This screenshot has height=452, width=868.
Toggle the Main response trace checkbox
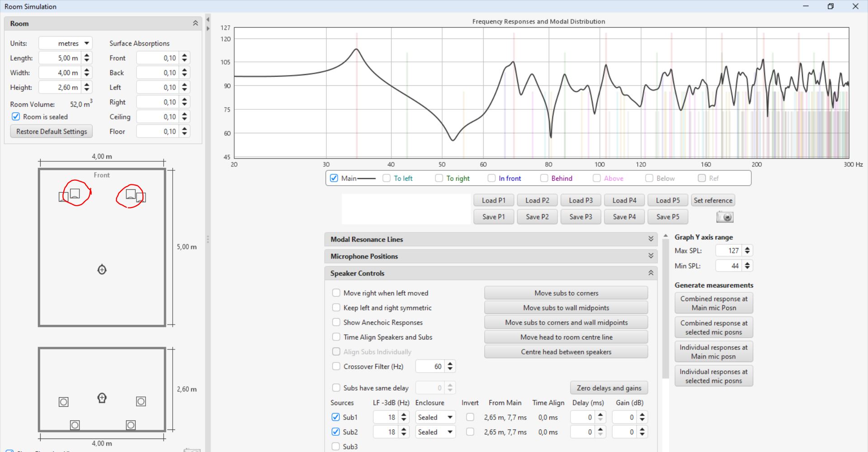[334, 178]
